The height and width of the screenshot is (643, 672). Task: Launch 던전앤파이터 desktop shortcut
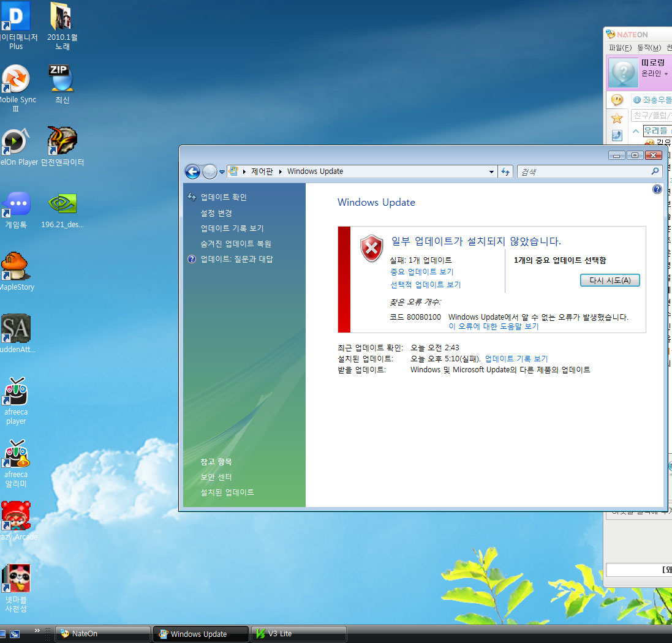(62, 146)
